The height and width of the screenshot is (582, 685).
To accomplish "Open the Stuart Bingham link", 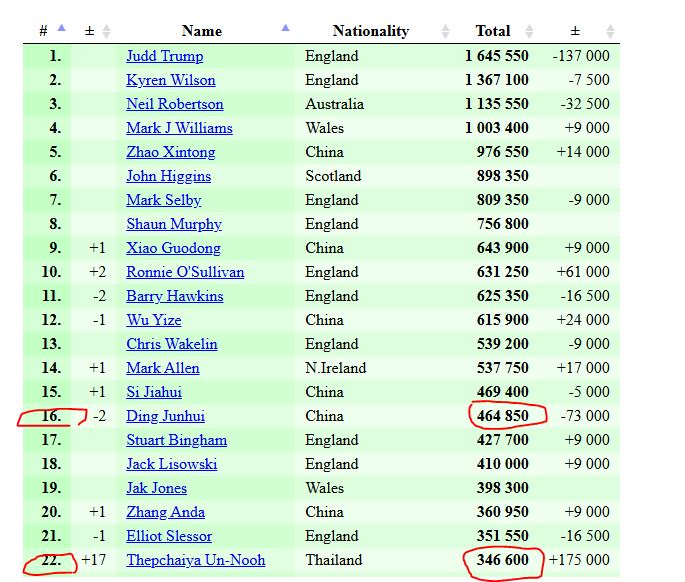I will click(x=176, y=440).
